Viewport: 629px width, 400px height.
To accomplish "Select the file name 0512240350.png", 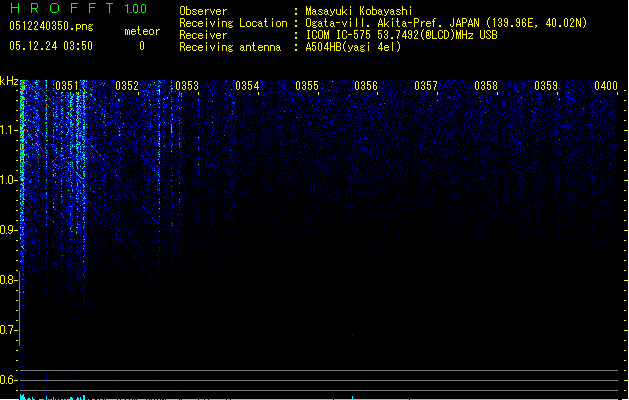I will click(51, 26).
